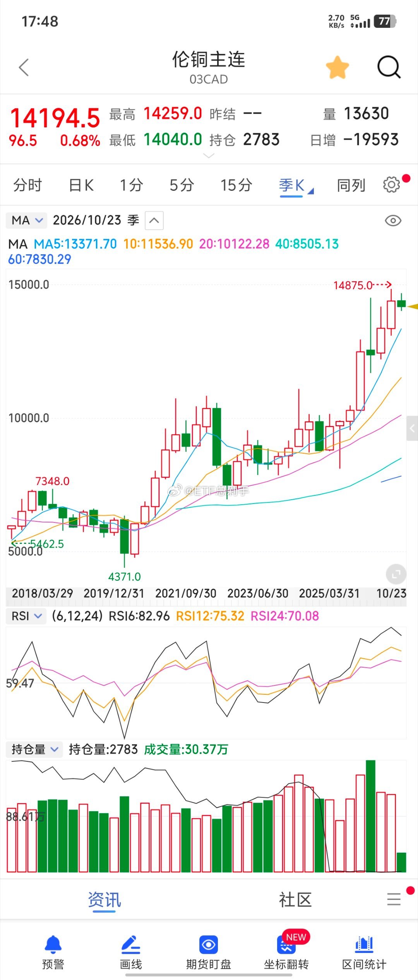Tap the 60:7830.29 MA value
The width and height of the screenshot is (418, 980).
tap(39, 259)
